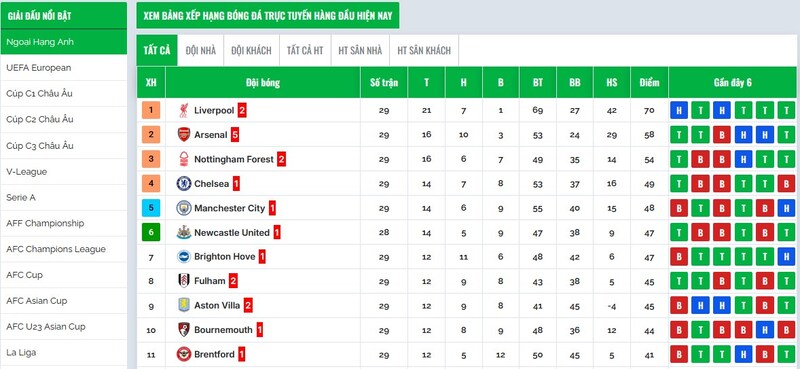The height and width of the screenshot is (369, 800).
Task: Click the Manchester City crest icon
Action: click(x=184, y=208)
